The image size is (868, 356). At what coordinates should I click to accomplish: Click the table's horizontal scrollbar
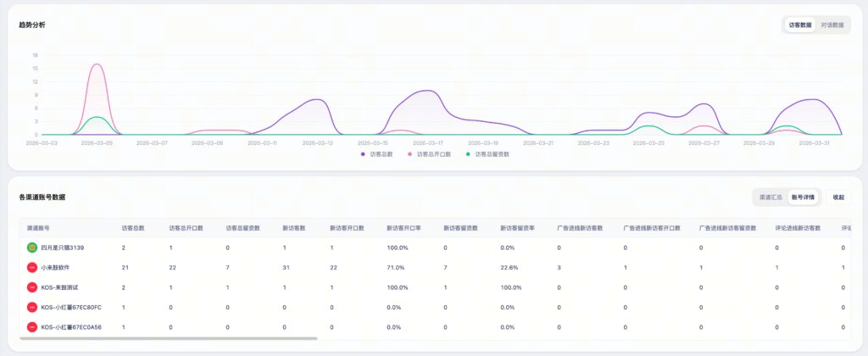[x=168, y=338]
